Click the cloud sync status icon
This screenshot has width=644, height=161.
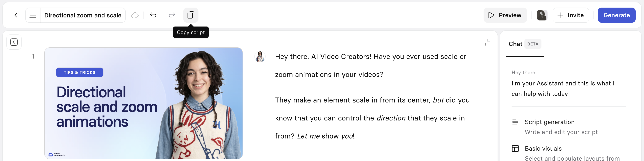tap(135, 15)
